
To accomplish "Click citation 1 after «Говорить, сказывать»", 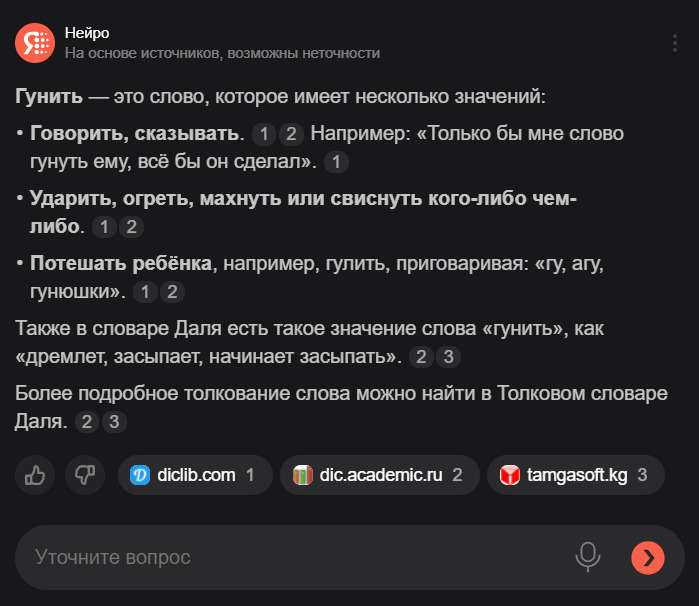I will point(263,134).
